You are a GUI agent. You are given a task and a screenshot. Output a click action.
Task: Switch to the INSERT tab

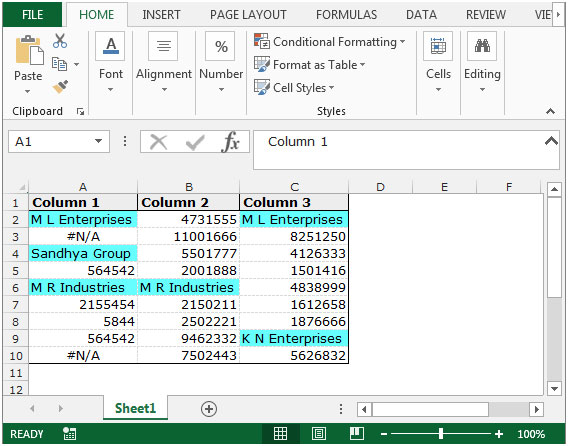[x=161, y=15]
